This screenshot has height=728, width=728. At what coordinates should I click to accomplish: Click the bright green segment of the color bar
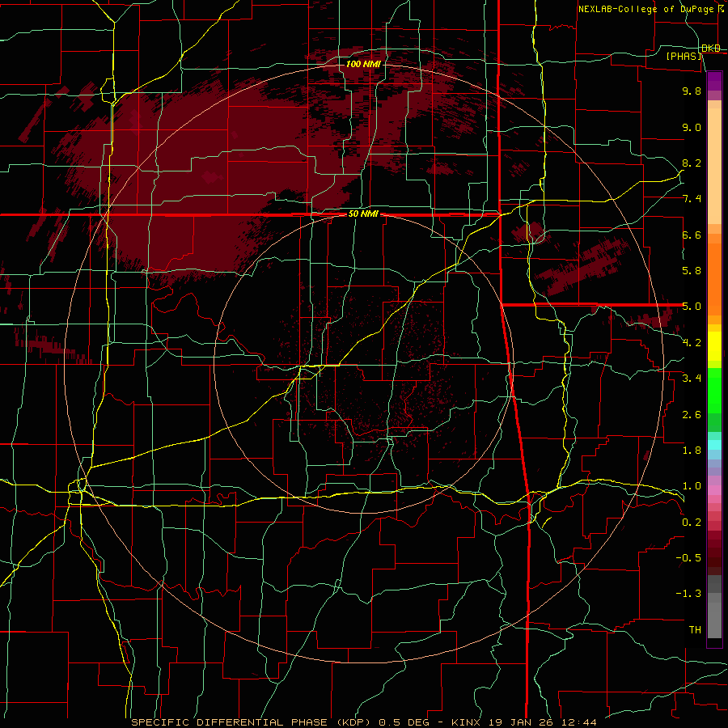point(714,391)
